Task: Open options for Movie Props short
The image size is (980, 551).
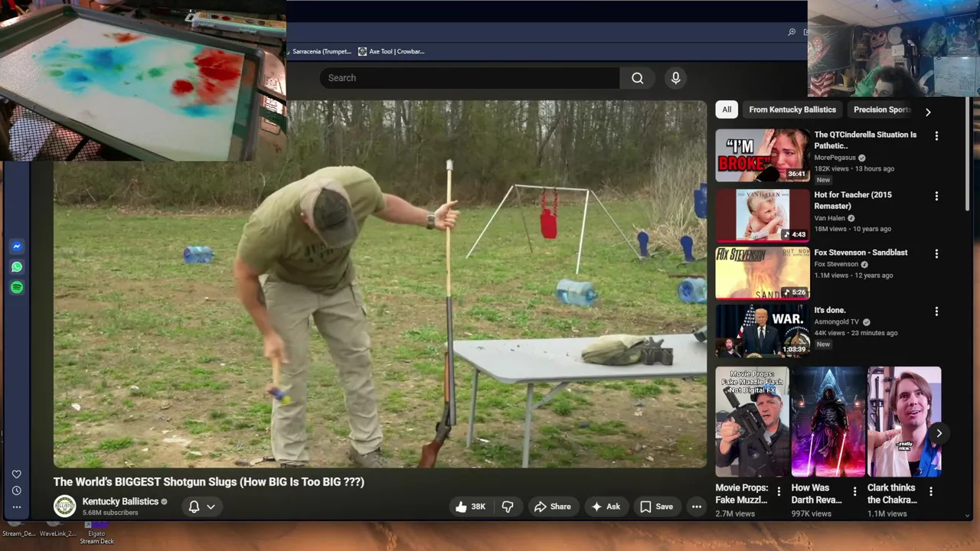Action: (x=779, y=491)
